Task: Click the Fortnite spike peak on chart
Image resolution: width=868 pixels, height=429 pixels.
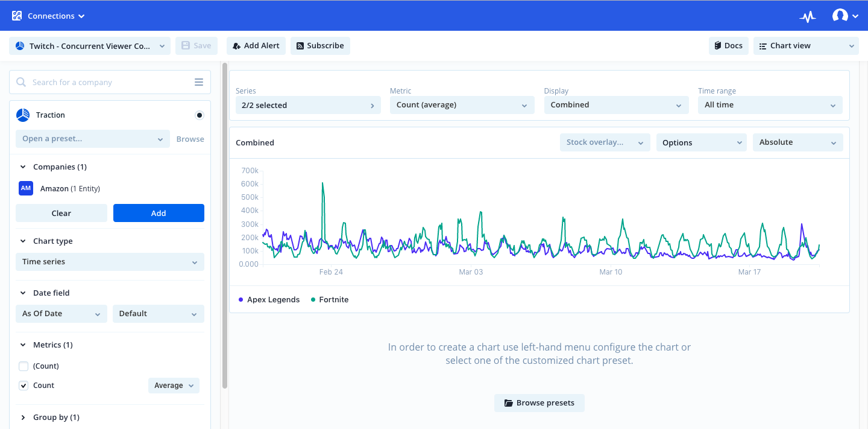Action: [x=323, y=183]
